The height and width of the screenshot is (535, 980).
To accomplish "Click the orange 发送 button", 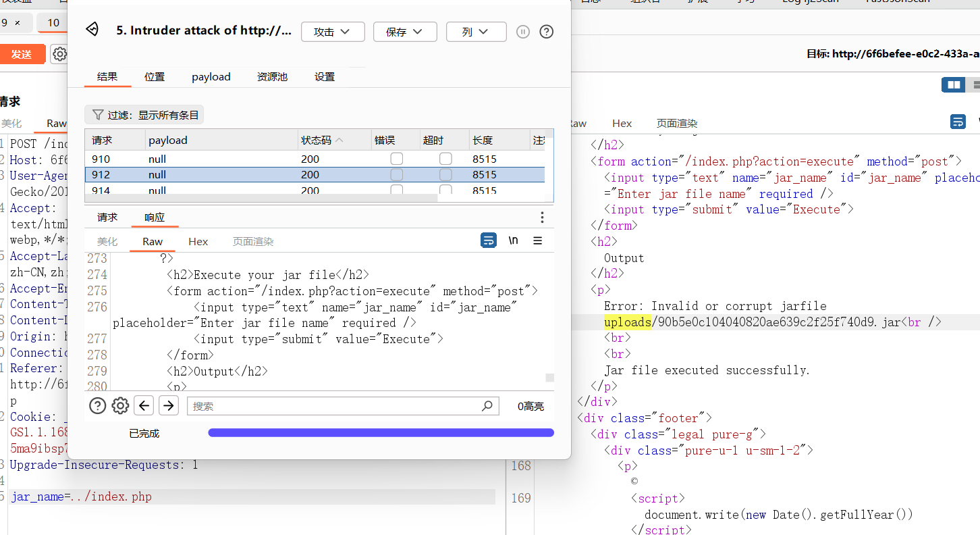I will coord(22,54).
